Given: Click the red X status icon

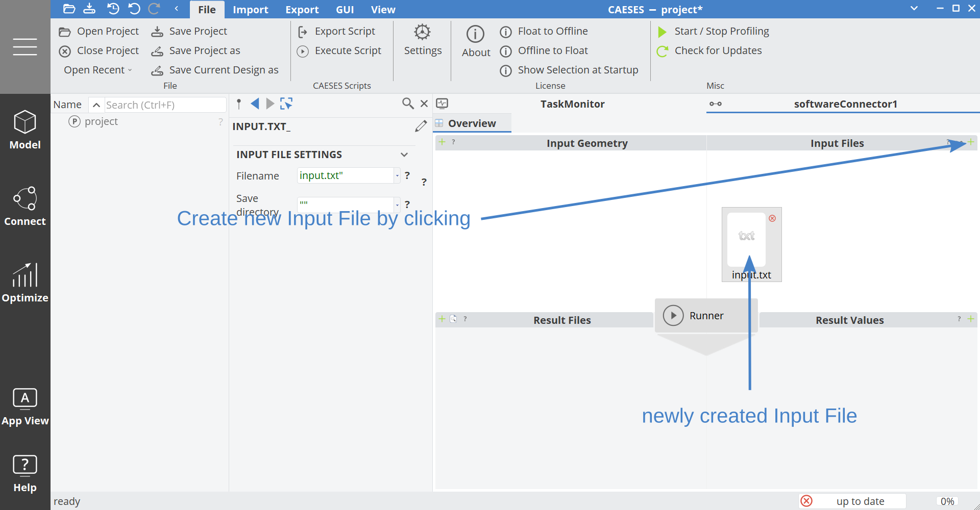Looking at the screenshot, I should tap(806, 501).
